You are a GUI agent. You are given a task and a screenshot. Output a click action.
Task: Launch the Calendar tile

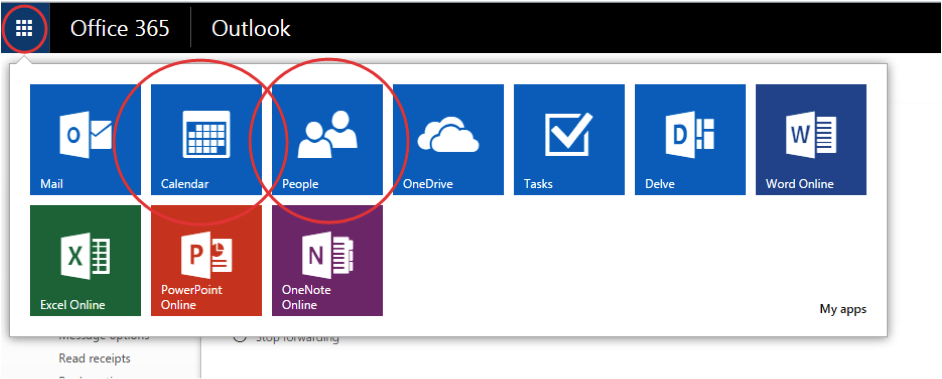pyautogui.click(x=206, y=139)
